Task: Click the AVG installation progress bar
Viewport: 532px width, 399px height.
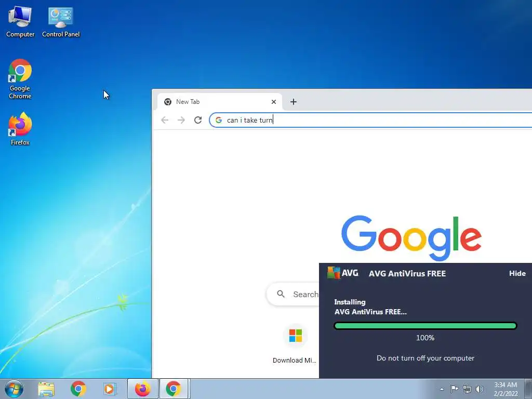Action: pyautogui.click(x=425, y=326)
